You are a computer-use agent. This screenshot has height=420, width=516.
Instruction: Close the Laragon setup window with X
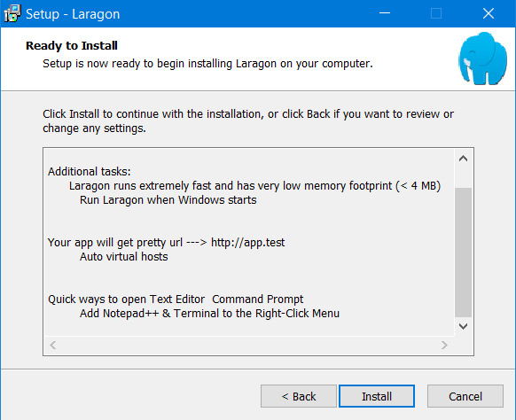489,13
